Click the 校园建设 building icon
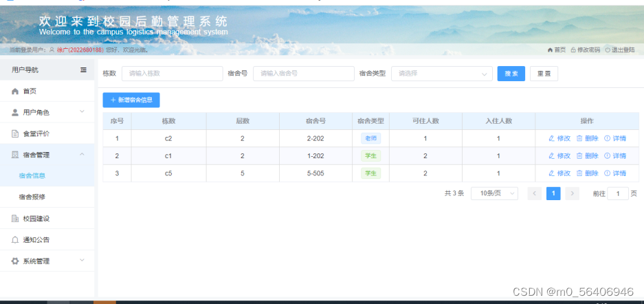Viewport: 644px width, 304px height. pos(15,219)
